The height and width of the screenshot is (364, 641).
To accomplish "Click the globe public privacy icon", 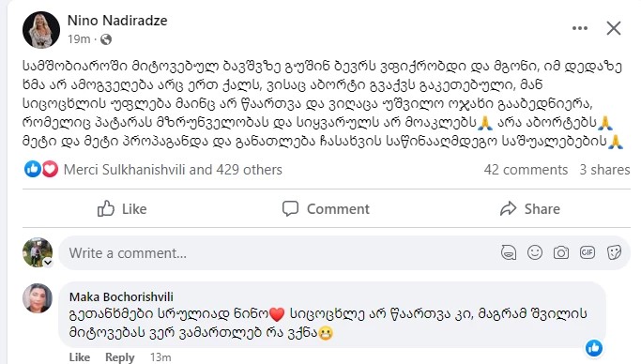I will pos(106,39).
